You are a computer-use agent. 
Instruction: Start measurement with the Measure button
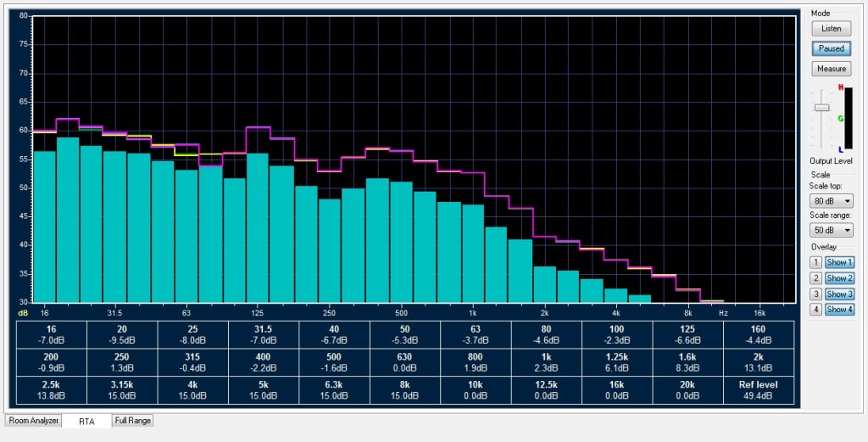(831, 69)
